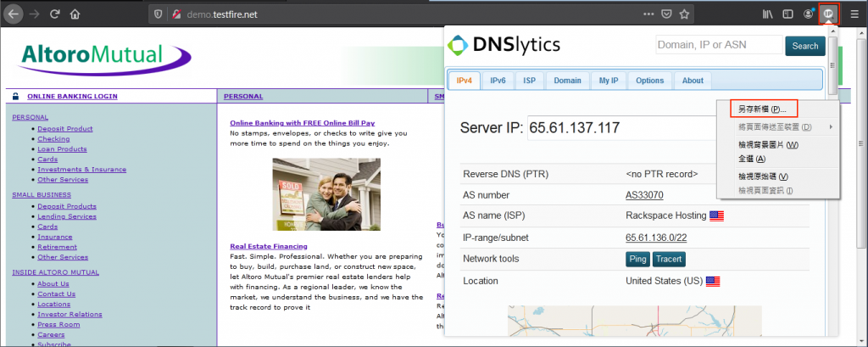The image size is (868, 347).
Task: Open the PERSONAL header tab link
Action: [243, 96]
